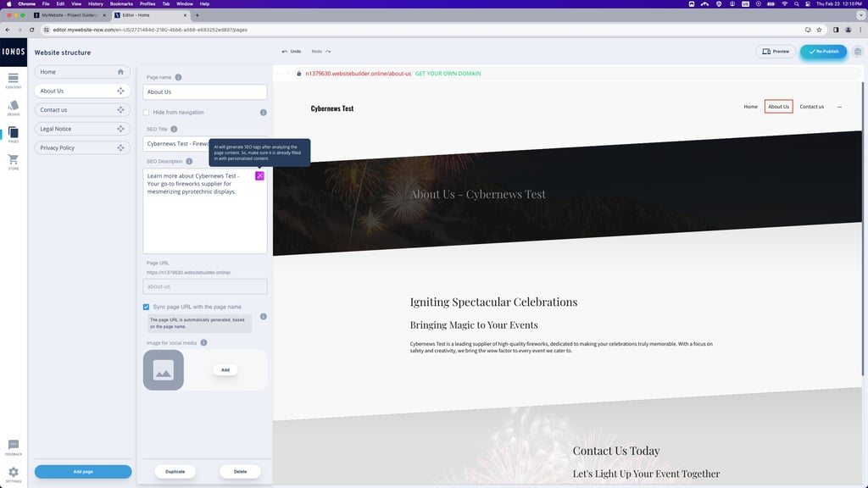The image size is (868, 488).
Task: Click the move handle for the Legal Notice page
Action: pyautogui.click(x=120, y=129)
